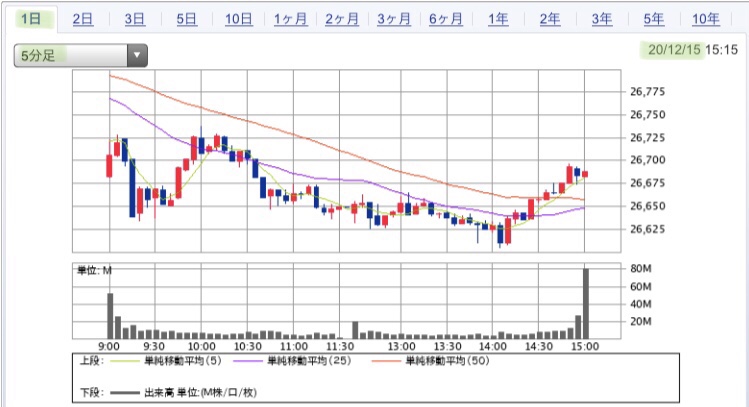This screenshot has height=407, width=749.
Task: Click the 40M volume axis label
Action: pos(641,304)
